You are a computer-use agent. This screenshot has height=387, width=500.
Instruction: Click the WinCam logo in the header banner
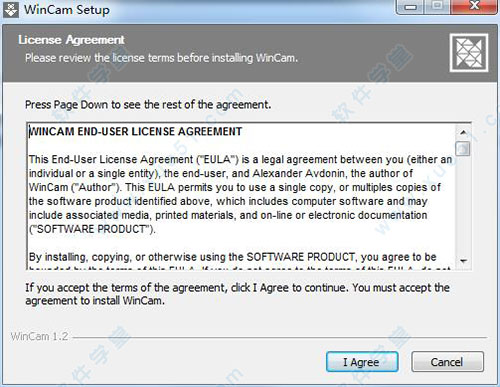click(469, 53)
